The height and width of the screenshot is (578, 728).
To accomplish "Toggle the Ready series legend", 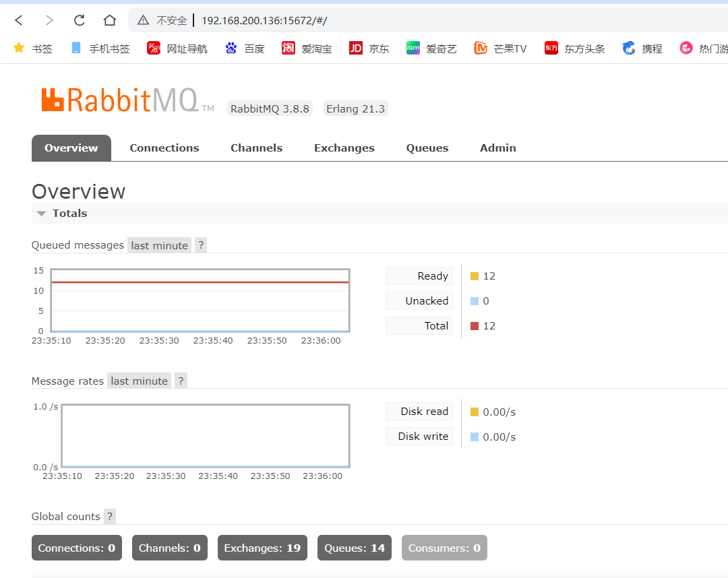I will (419, 276).
